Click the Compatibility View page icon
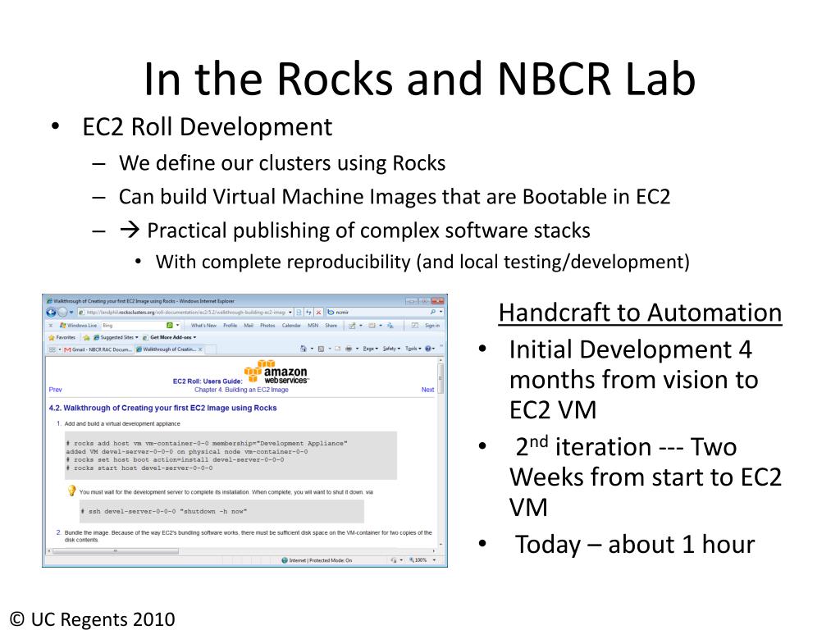 299,312
